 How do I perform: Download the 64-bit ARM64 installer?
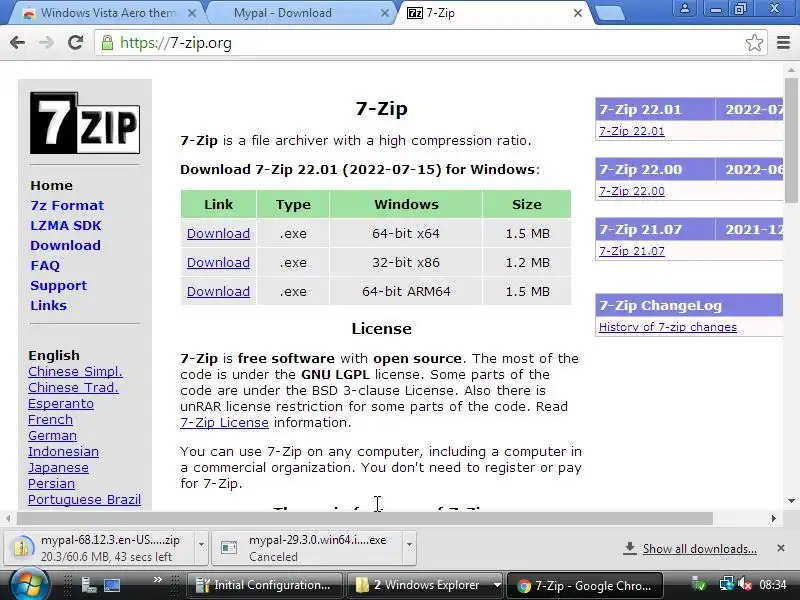tap(218, 291)
